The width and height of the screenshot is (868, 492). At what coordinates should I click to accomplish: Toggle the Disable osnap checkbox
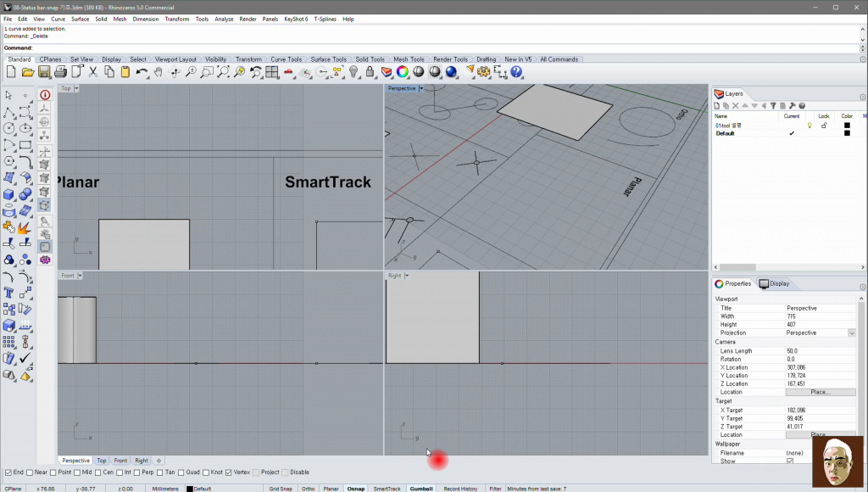click(x=285, y=472)
